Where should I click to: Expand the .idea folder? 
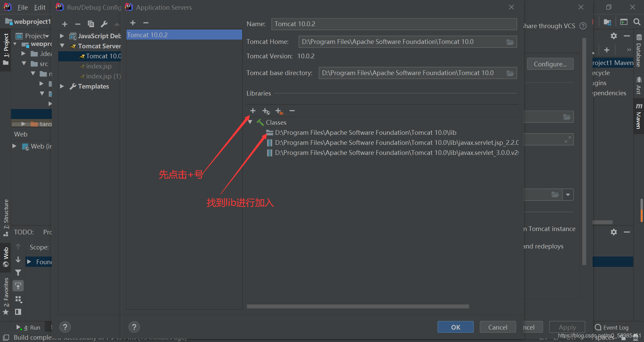pos(23,54)
